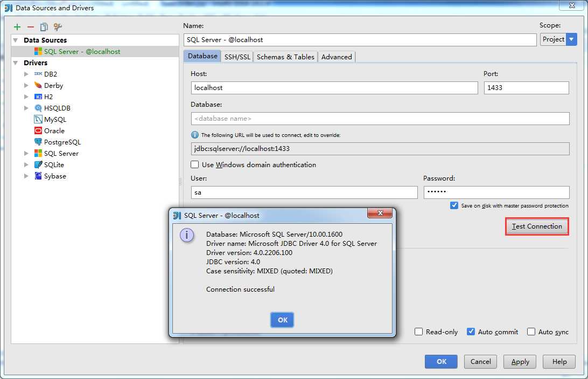Expand the SQLite driver node
Screen dimensions: 588x379
click(26, 164)
